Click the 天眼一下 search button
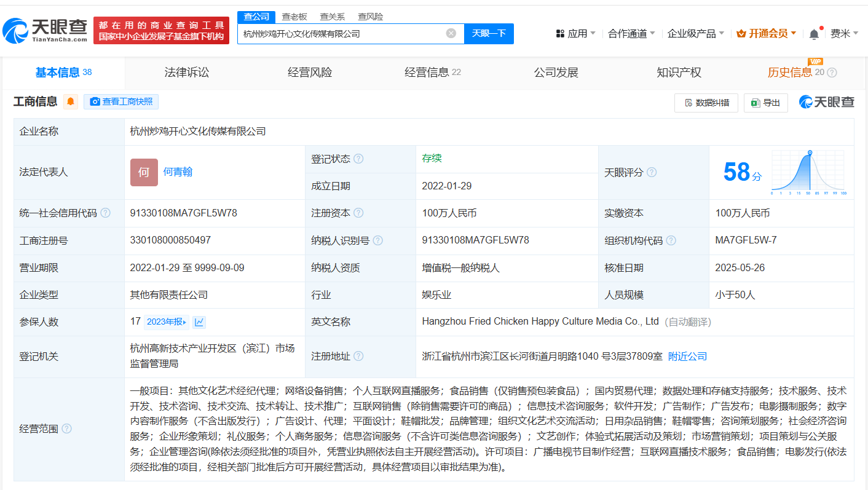868x490 pixels. tap(489, 33)
